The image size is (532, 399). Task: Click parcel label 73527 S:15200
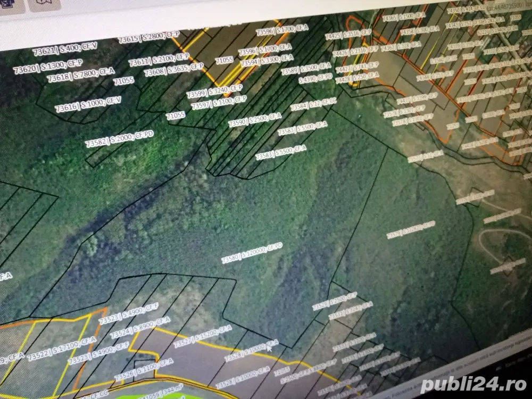(202, 336)
